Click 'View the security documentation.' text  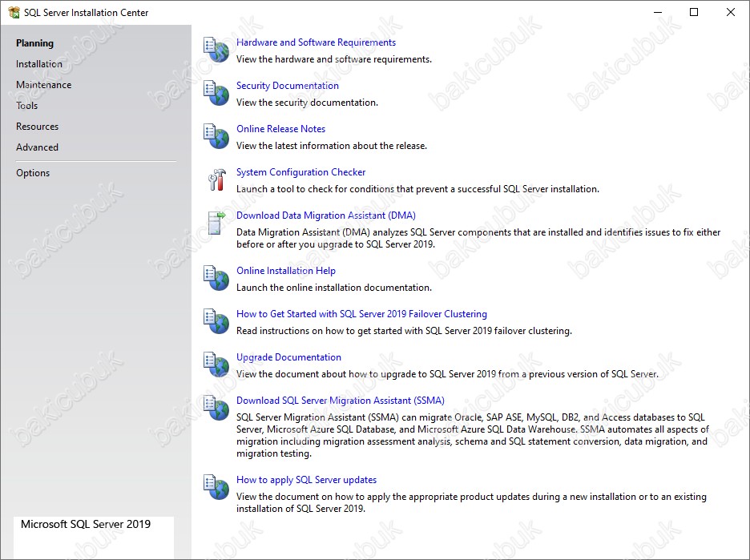coord(307,103)
